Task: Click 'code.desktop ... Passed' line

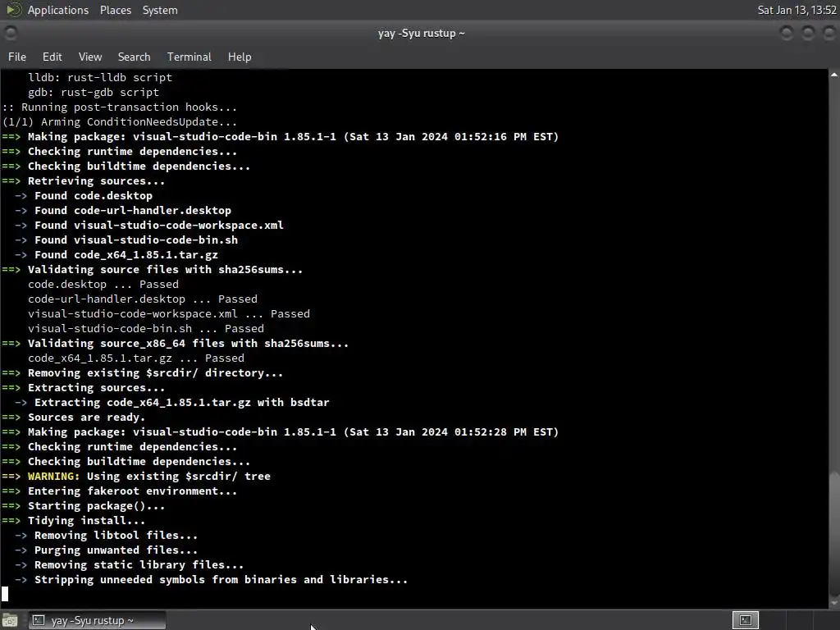Action: (x=103, y=284)
